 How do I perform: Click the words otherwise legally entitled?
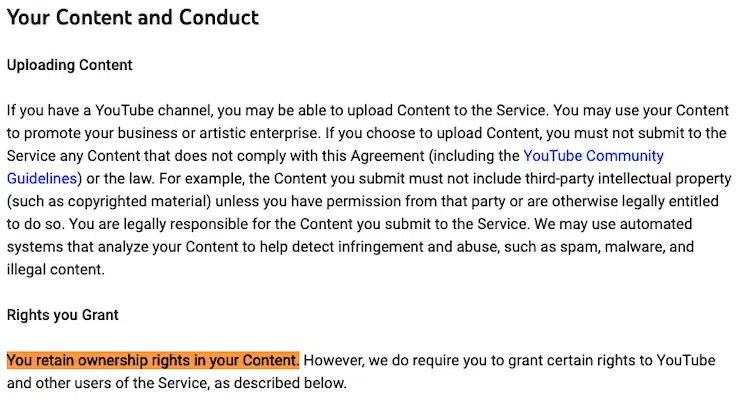coord(635,201)
